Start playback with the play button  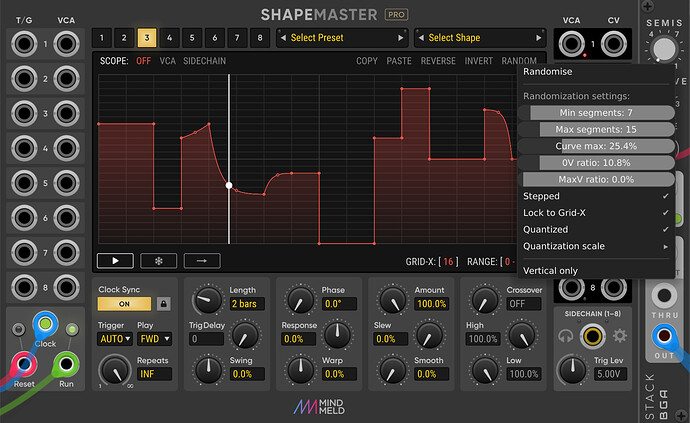point(115,261)
